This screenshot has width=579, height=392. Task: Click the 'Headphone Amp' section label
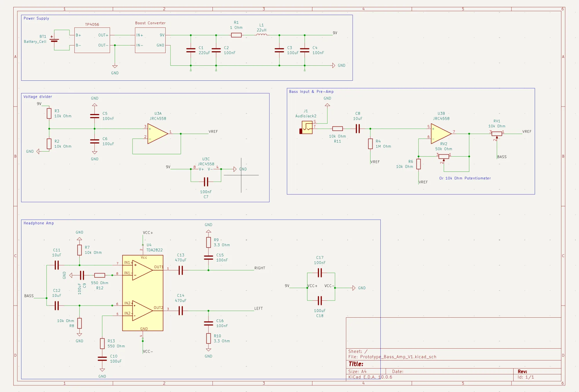(x=39, y=223)
